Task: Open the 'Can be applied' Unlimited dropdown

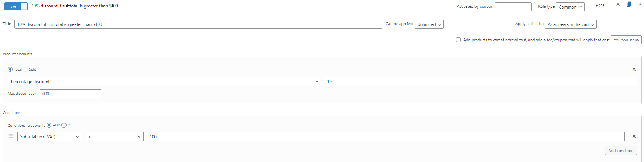Action: click(429, 24)
